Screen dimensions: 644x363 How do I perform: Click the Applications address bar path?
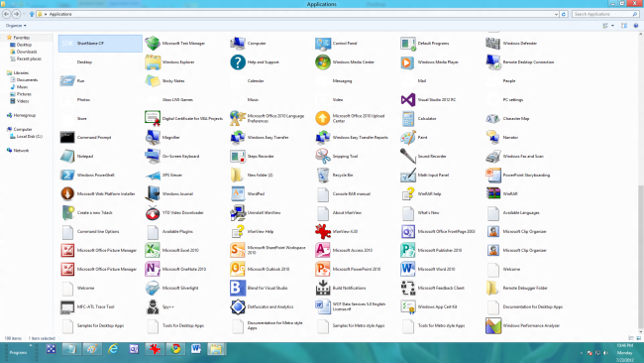pyautogui.click(x=60, y=14)
